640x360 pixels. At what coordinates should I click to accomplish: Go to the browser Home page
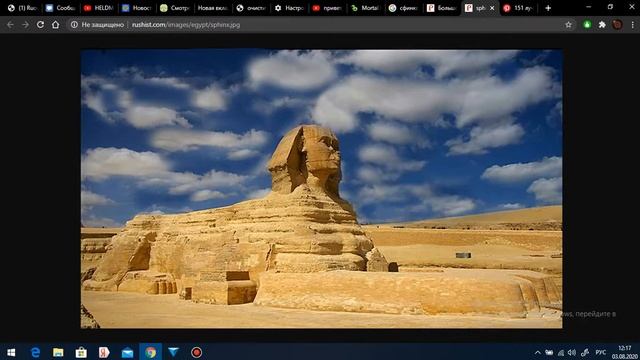56,25
